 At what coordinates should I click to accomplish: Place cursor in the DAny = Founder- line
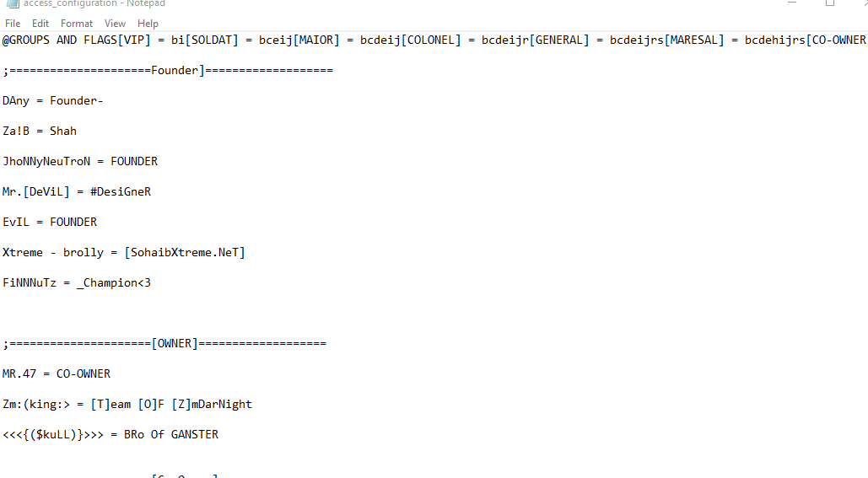[x=52, y=100]
